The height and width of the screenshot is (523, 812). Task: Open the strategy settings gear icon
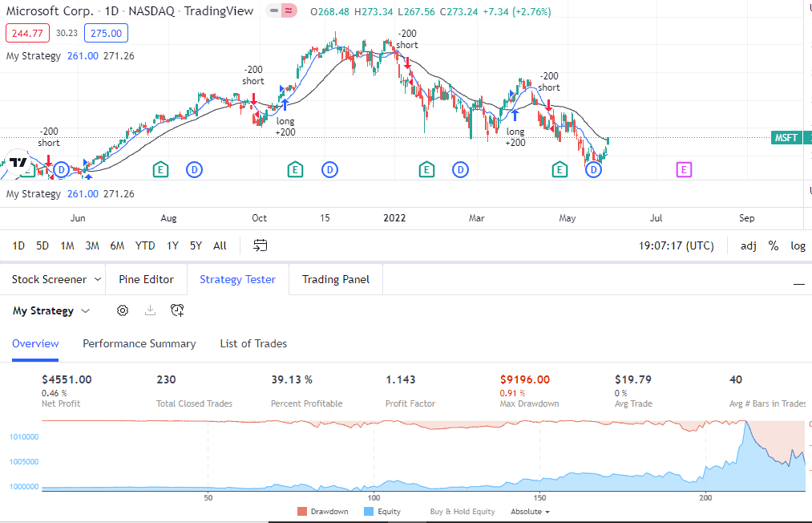pos(122,310)
